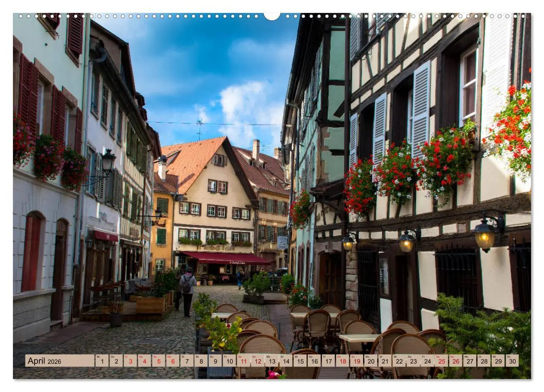
Task: Click the red Sunday 12 date cell
Action: click(257, 363)
